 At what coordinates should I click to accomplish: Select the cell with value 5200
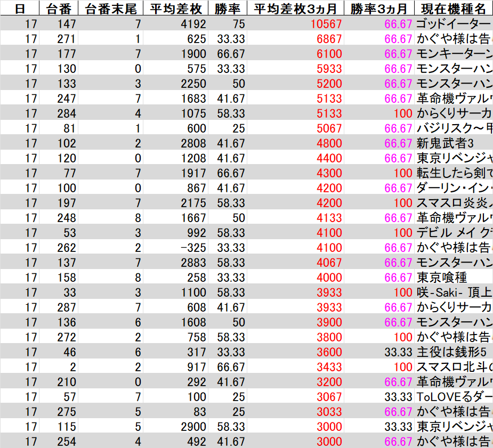tap(295, 84)
